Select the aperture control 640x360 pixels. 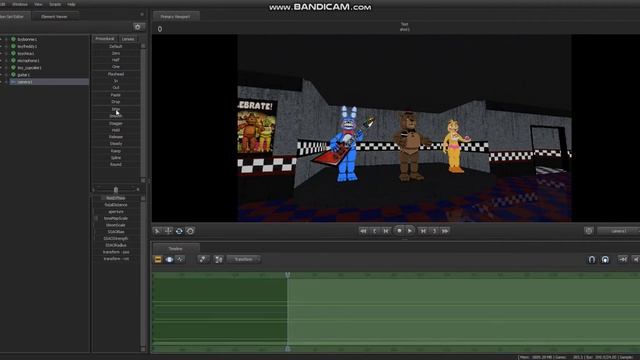(x=116, y=211)
